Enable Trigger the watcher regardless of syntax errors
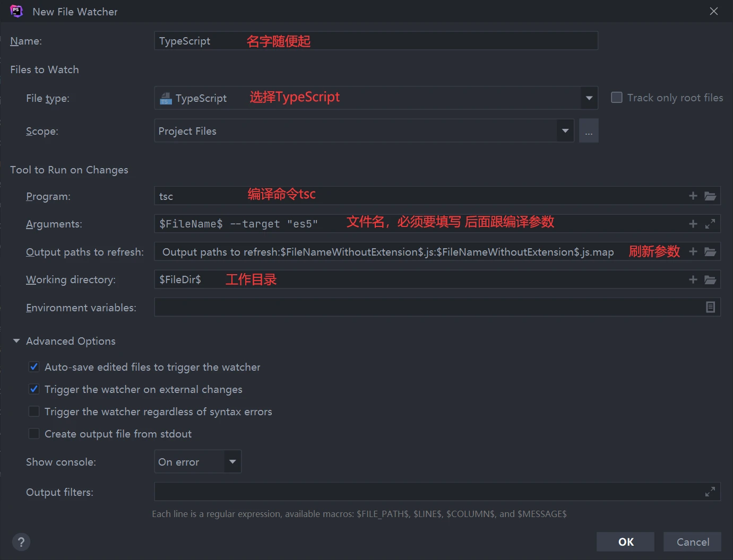This screenshot has height=560, width=733. point(33,411)
